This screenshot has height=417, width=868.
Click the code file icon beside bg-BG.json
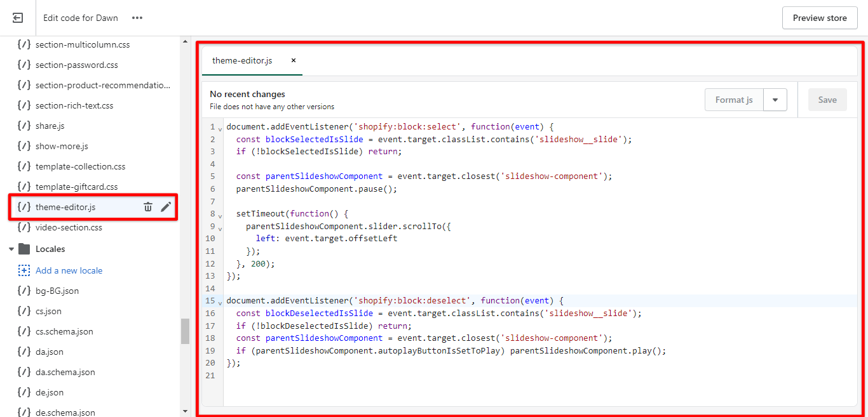[24, 291]
